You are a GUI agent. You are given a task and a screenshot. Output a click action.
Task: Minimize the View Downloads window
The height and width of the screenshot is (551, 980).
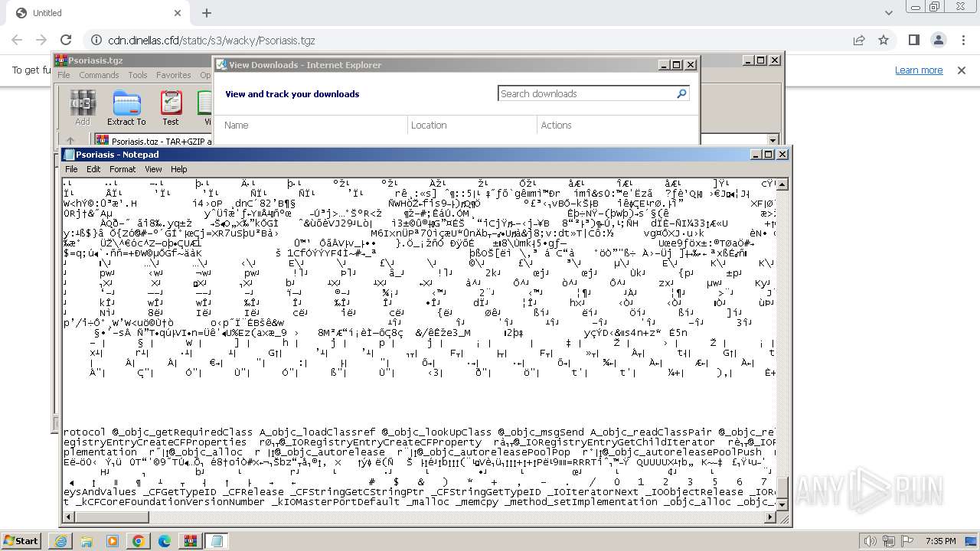pyautogui.click(x=664, y=65)
